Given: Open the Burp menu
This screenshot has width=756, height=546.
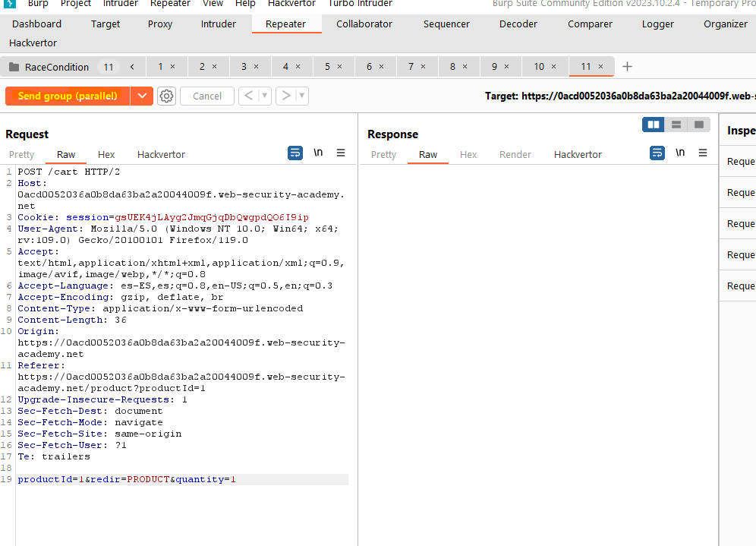Looking at the screenshot, I should (38, 3).
